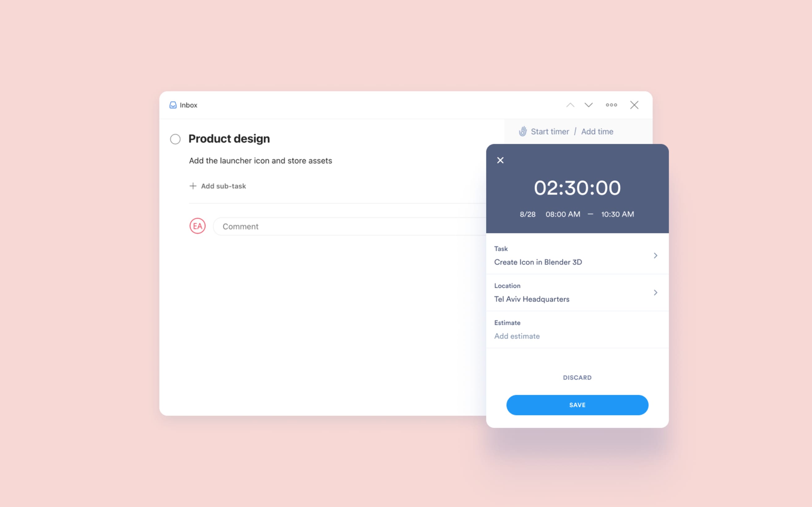Expand the Task field chevron
The height and width of the screenshot is (507, 812).
(x=656, y=255)
